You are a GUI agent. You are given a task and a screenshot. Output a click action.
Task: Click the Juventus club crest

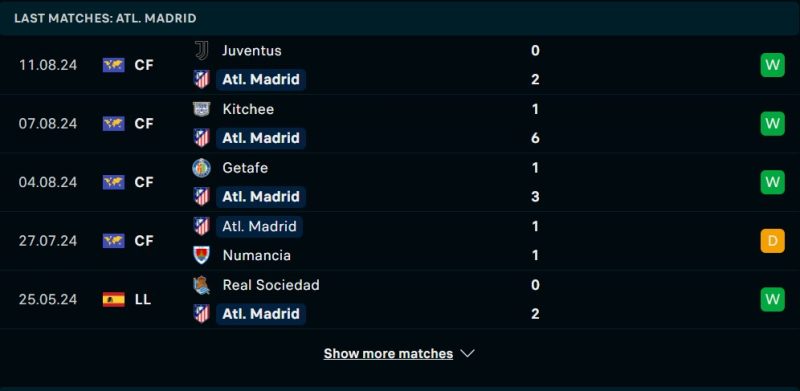(202, 51)
